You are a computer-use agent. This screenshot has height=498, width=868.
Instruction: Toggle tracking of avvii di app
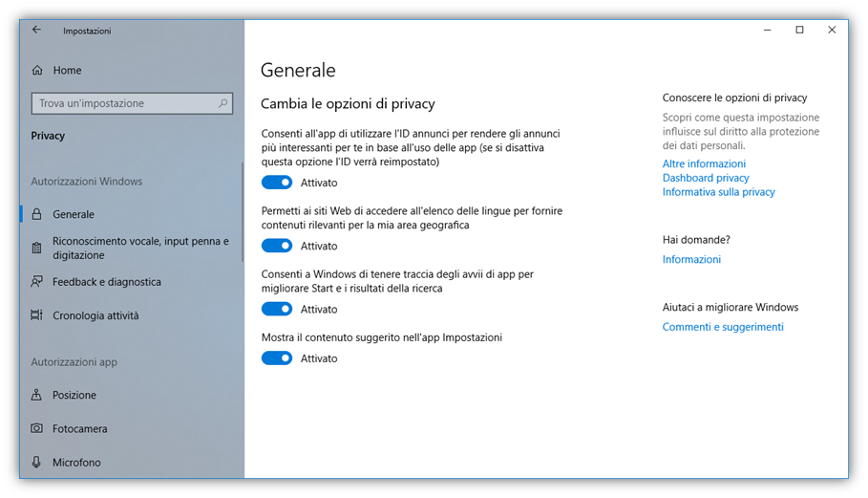pos(277,309)
